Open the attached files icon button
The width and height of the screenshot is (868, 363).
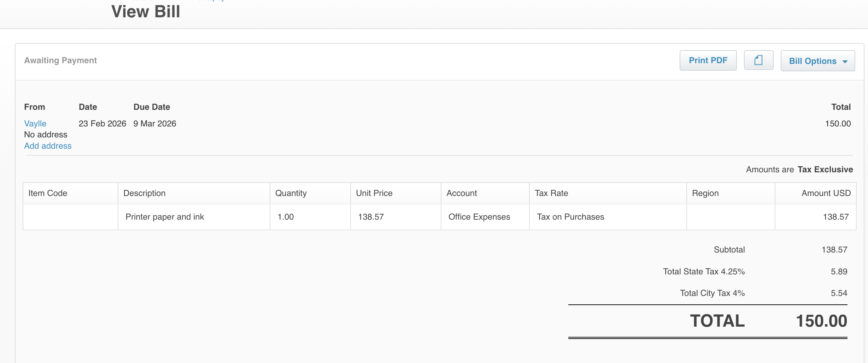758,60
